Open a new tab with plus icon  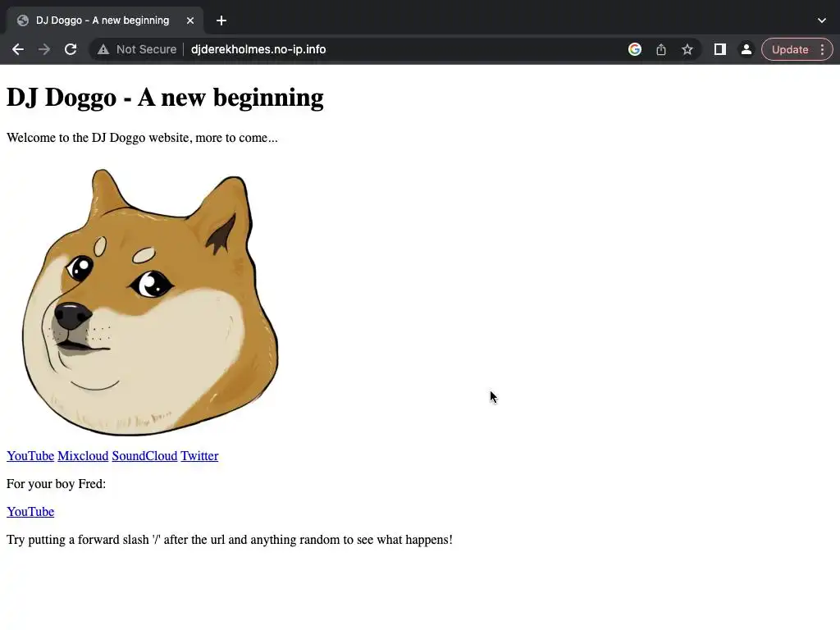(x=221, y=21)
